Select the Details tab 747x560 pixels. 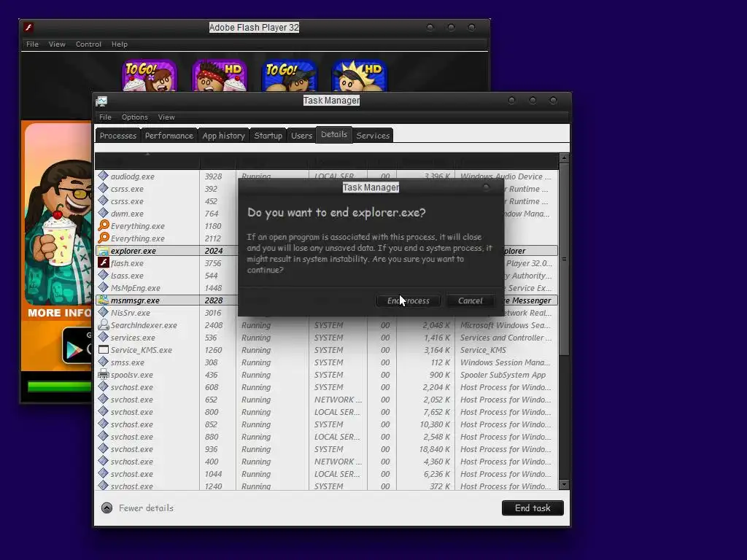(x=334, y=134)
